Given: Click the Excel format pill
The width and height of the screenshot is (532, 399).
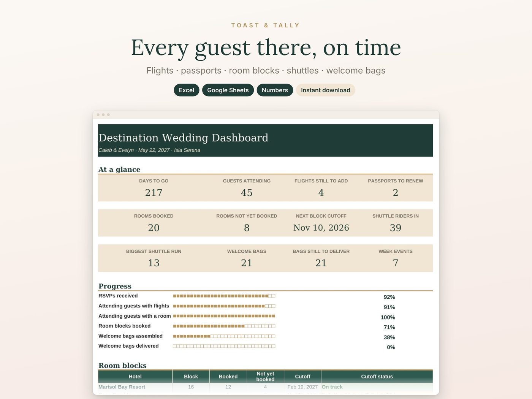Looking at the screenshot, I should tap(187, 90).
